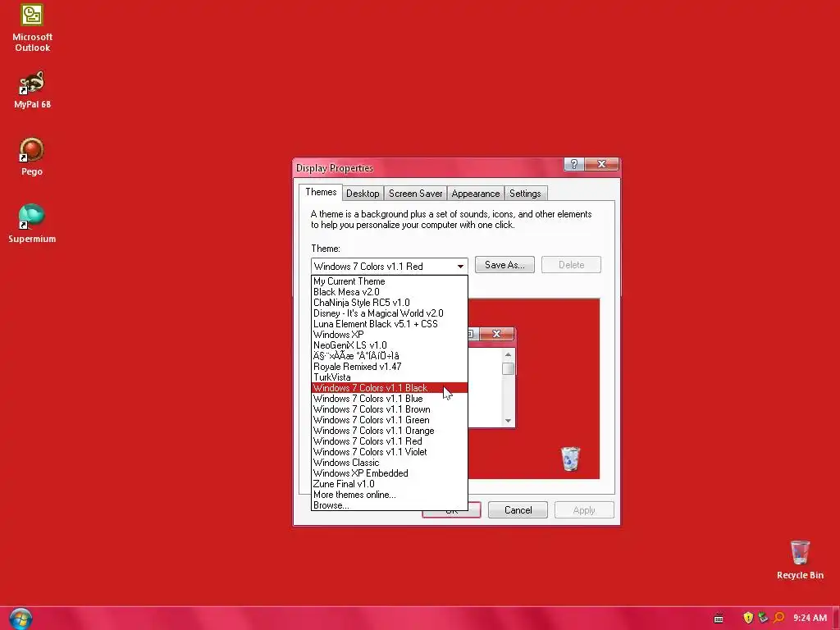Open the Settings tab
Image resolution: width=840 pixels, height=630 pixels.
point(525,194)
